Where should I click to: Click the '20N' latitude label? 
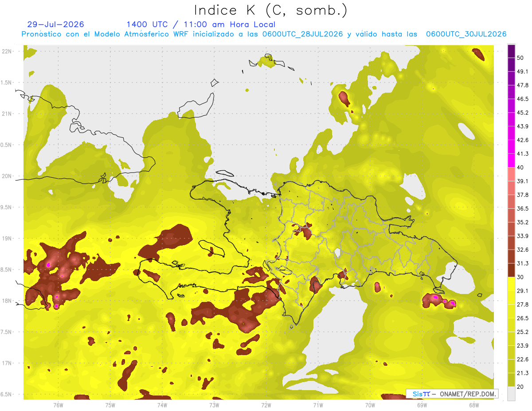[x=7, y=176]
